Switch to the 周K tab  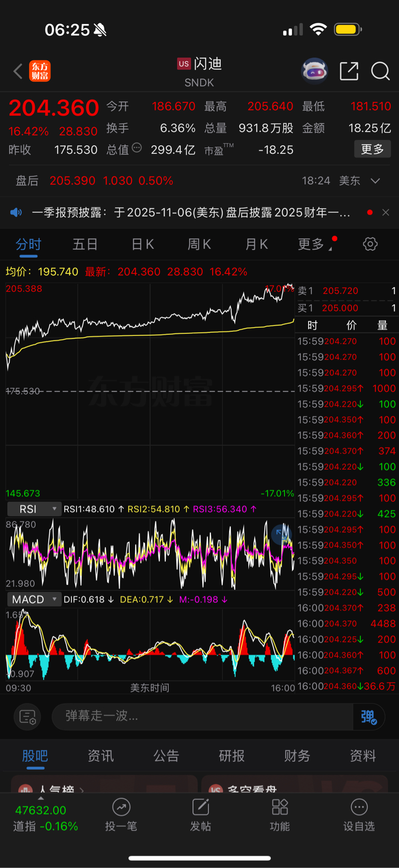(199, 244)
